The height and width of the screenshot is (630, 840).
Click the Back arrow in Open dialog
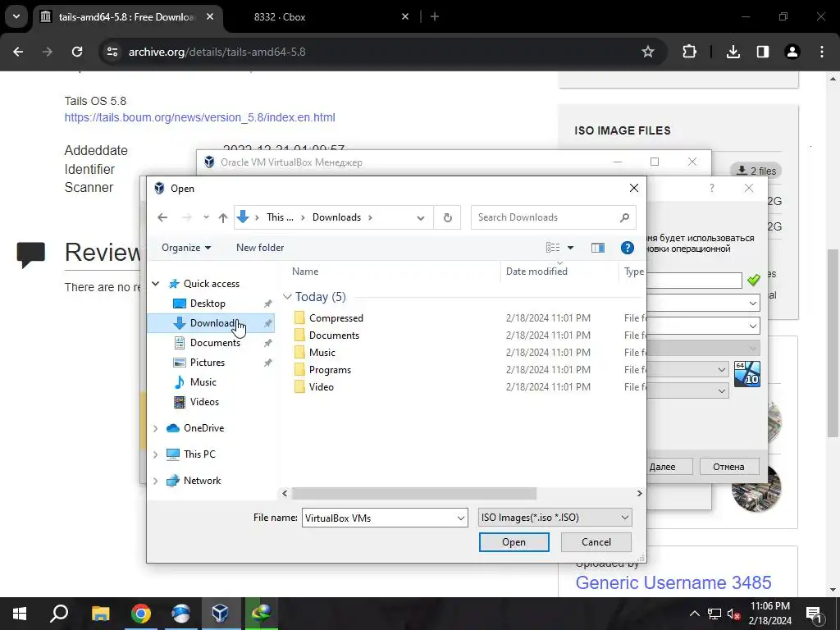[162, 217]
